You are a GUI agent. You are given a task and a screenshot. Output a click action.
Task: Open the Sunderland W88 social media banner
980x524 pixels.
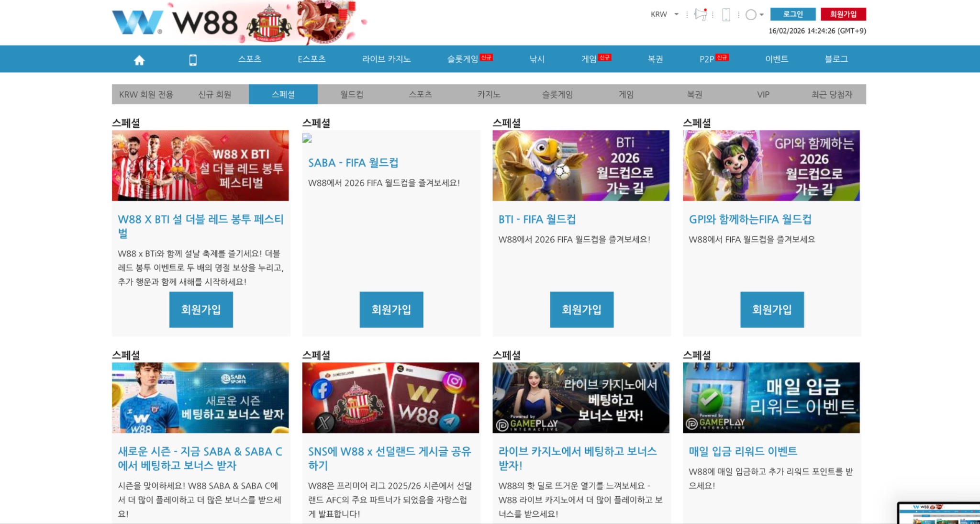tap(390, 398)
